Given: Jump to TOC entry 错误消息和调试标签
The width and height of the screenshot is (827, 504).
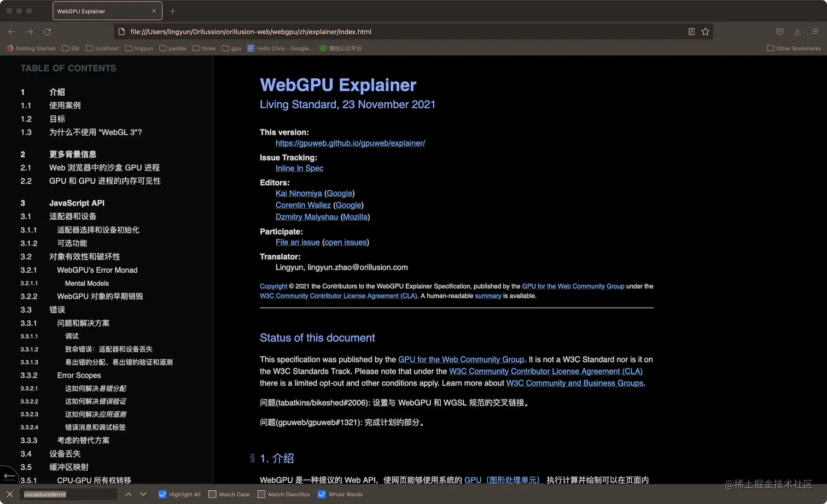Looking at the screenshot, I should pos(95,427).
